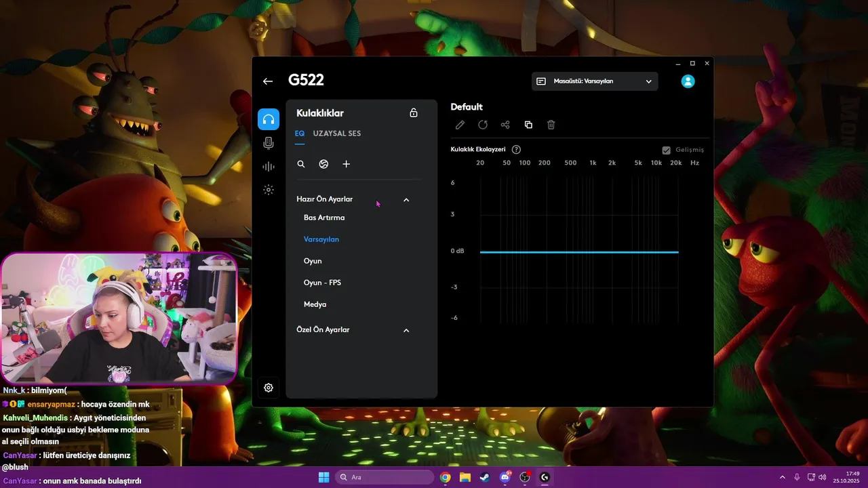Screen dimensions: 868x488
Task: Click the taskbar Ara search box
Action: (x=384, y=477)
